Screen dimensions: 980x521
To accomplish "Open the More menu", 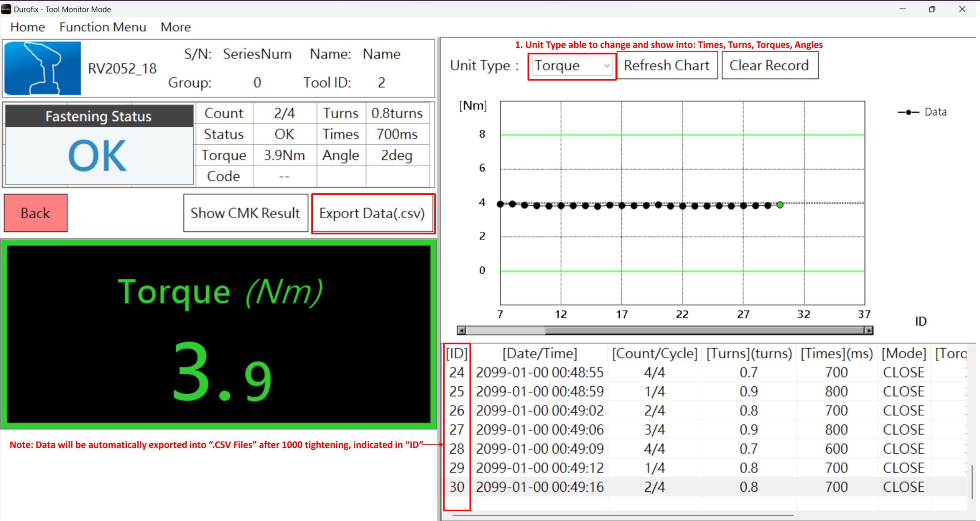I will [x=175, y=27].
